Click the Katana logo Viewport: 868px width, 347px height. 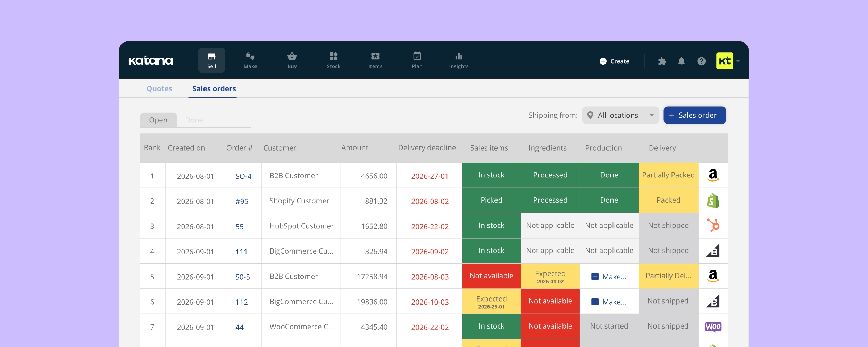tap(151, 61)
